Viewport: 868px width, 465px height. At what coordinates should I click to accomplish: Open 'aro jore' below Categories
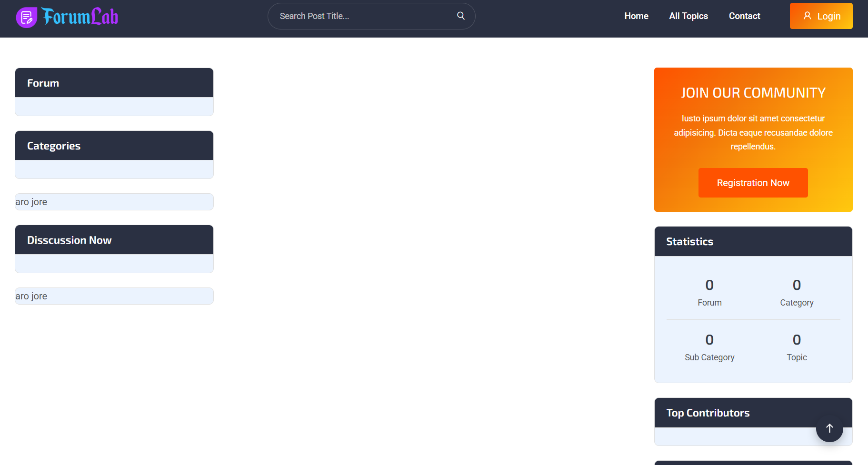pyautogui.click(x=31, y=202)
